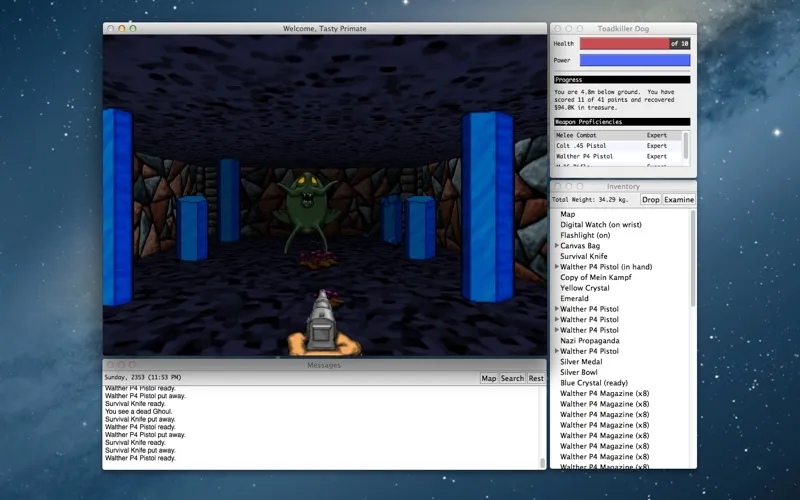Click the Rest button in Messages

coord(536,379)
